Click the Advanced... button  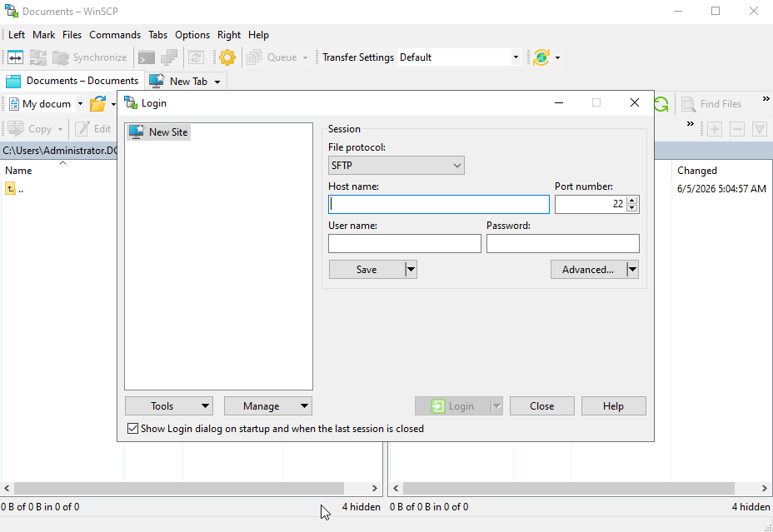tap(588, 270)
